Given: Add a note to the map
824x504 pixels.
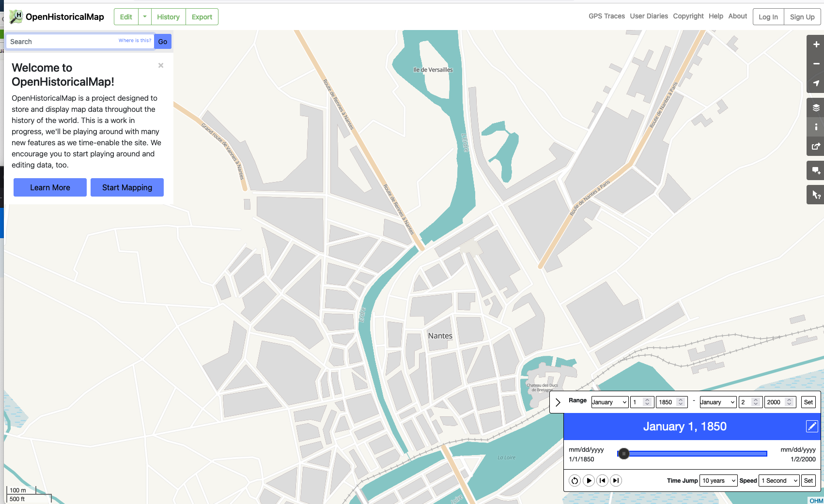Looking at the screenshot, I should tap(816, 170).
